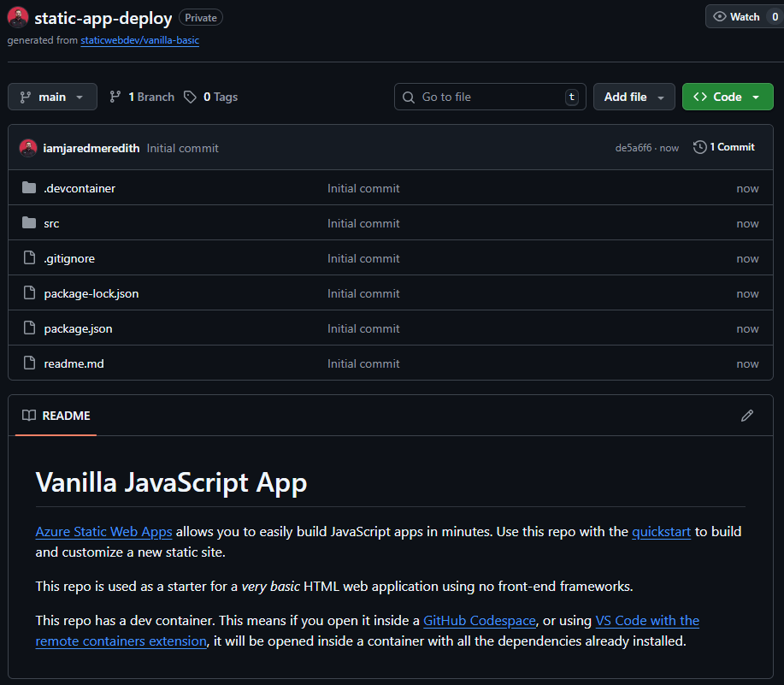Select the README tab
This screenshot has width=784, height=685.
56,416
